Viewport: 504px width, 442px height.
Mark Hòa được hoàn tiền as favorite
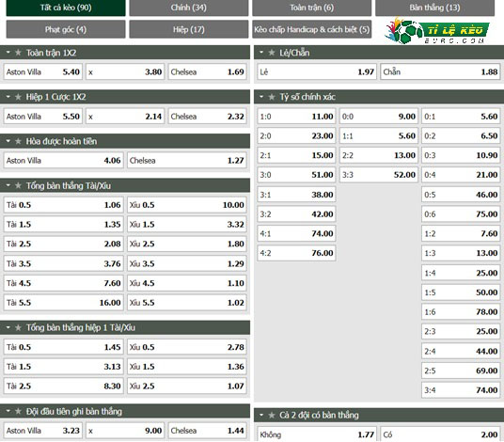coord(18,141)
